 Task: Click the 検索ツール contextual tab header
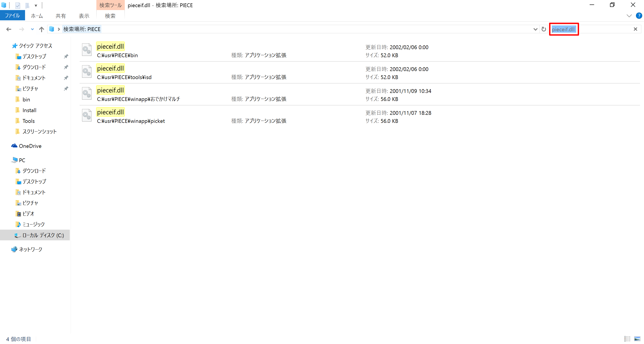pyautogui.click(x=110, y=5)
